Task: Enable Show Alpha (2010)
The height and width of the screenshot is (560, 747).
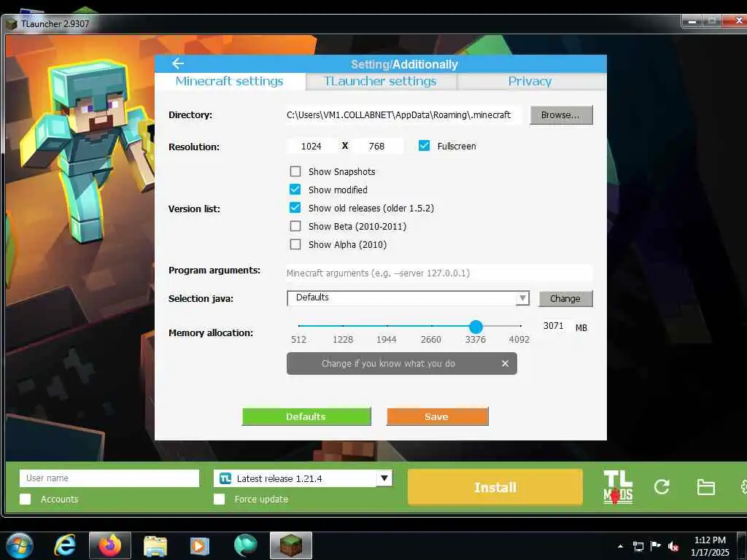Action: point(295,244)
